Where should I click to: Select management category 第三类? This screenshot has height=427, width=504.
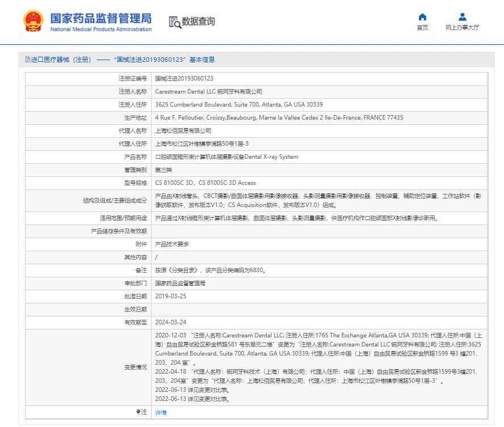[x=163, y=170]
